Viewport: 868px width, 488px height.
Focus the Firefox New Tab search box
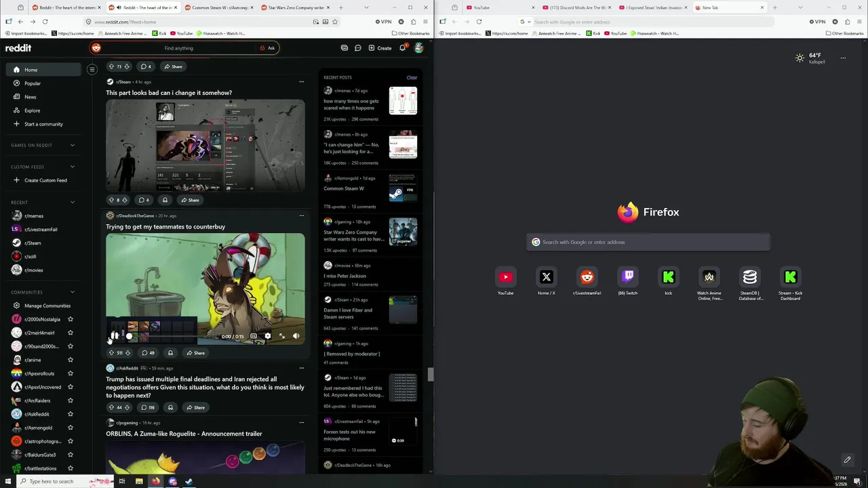[x=648, y=242]
